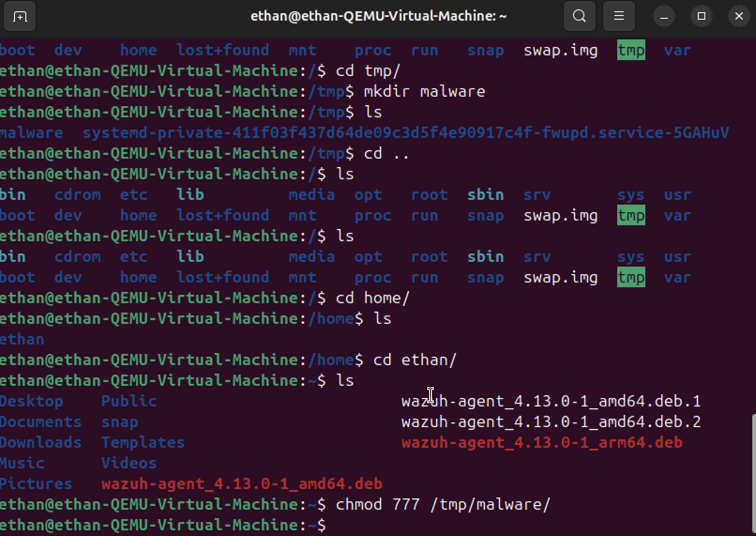Click the wazuh-agent amd64.deb.2 filename
Viewport: 756px width, 536px height.
[551, 422]
